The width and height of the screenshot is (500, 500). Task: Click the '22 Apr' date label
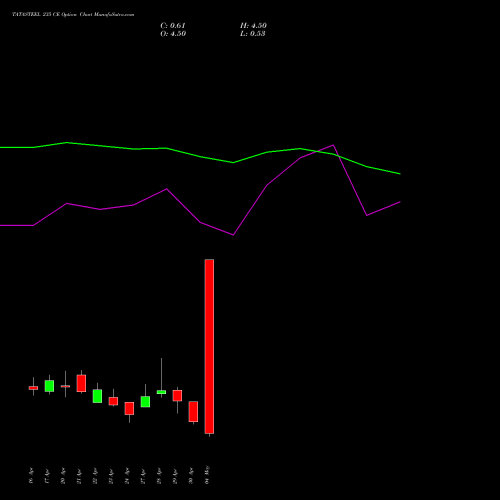pyautogui.click(x=95, y=475)
